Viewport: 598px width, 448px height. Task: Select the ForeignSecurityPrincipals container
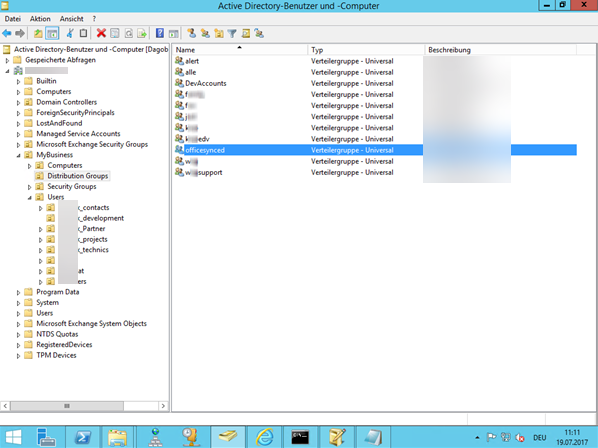[75, 112]
